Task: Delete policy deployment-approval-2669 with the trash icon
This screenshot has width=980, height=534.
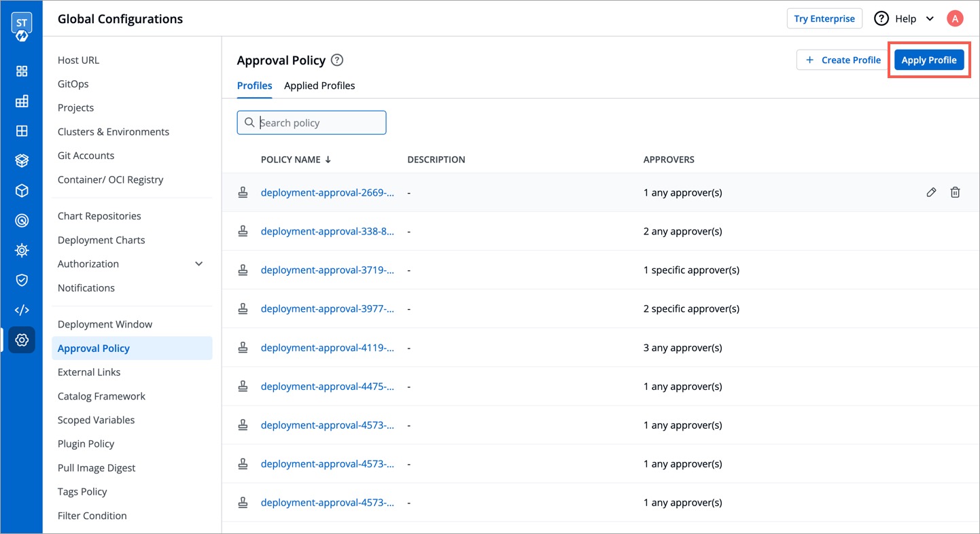Action: [x=955, y=192]
